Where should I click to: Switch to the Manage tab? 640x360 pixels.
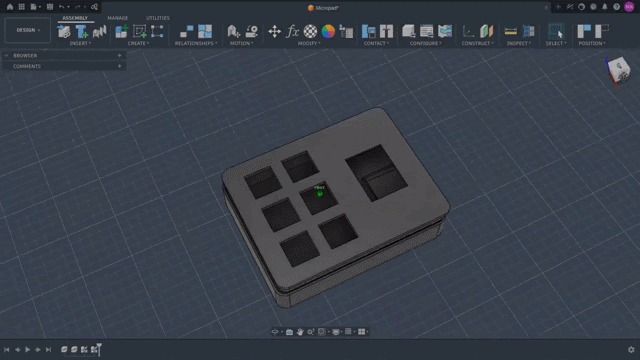118,18
